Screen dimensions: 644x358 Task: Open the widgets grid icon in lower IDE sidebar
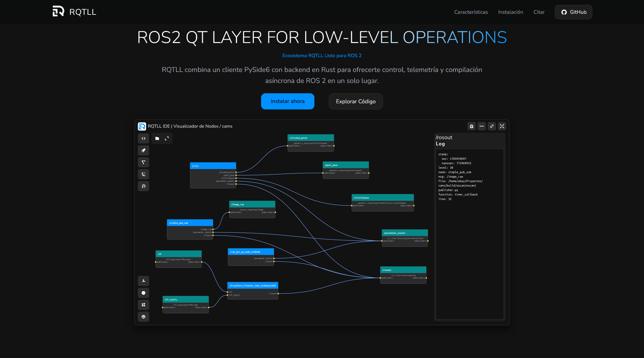coord(143,305)
